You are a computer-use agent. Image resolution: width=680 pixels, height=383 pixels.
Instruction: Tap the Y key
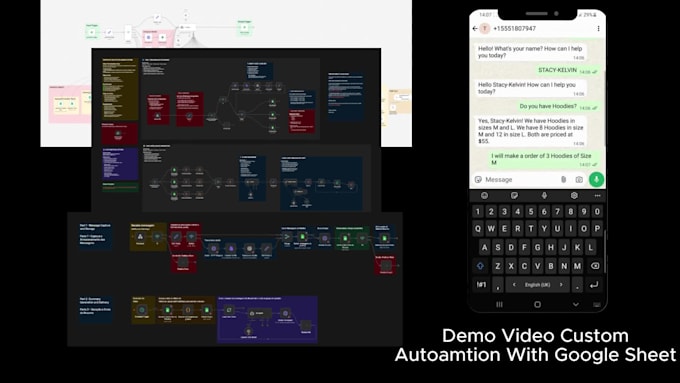(544, 229)
